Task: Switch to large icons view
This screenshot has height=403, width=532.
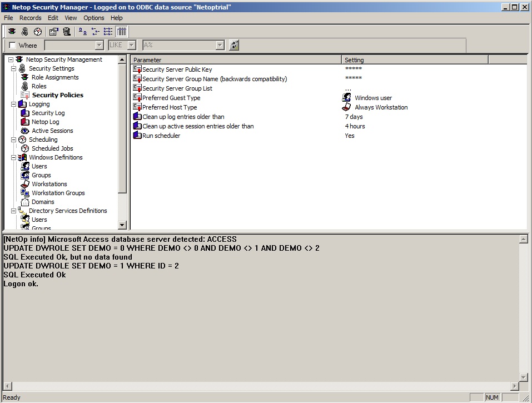Action: coord(82,32)
